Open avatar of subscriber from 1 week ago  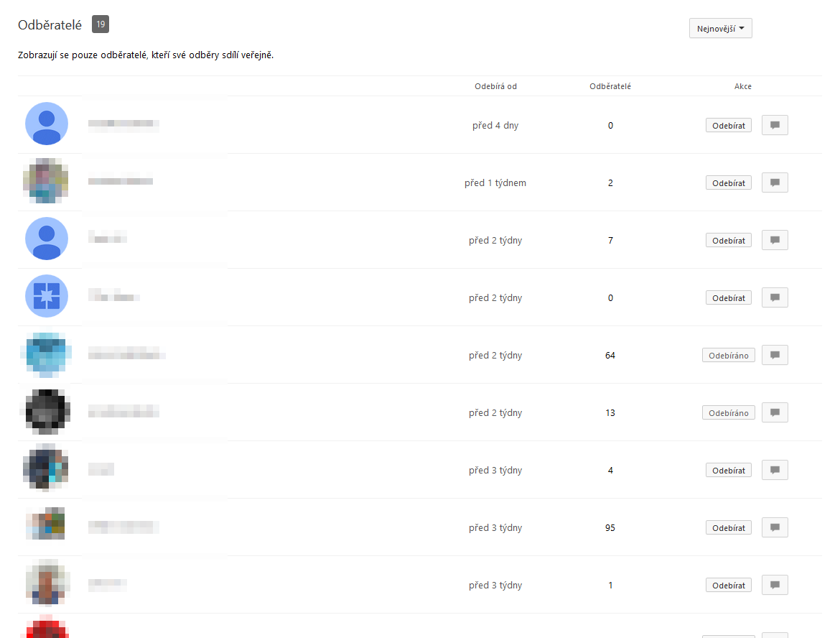point(47,180)
